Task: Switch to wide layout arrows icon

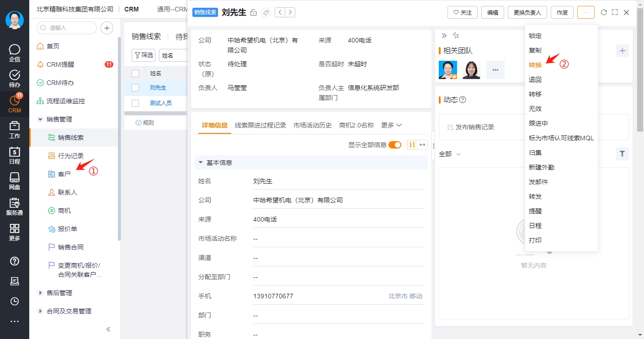Action: pyautogui.click(x=422, y=145)
